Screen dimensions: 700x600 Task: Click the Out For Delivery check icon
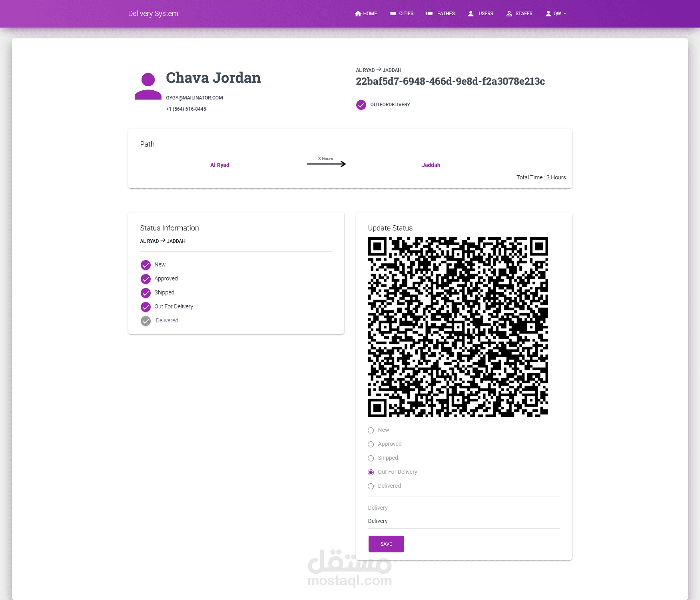coord(146,307)
